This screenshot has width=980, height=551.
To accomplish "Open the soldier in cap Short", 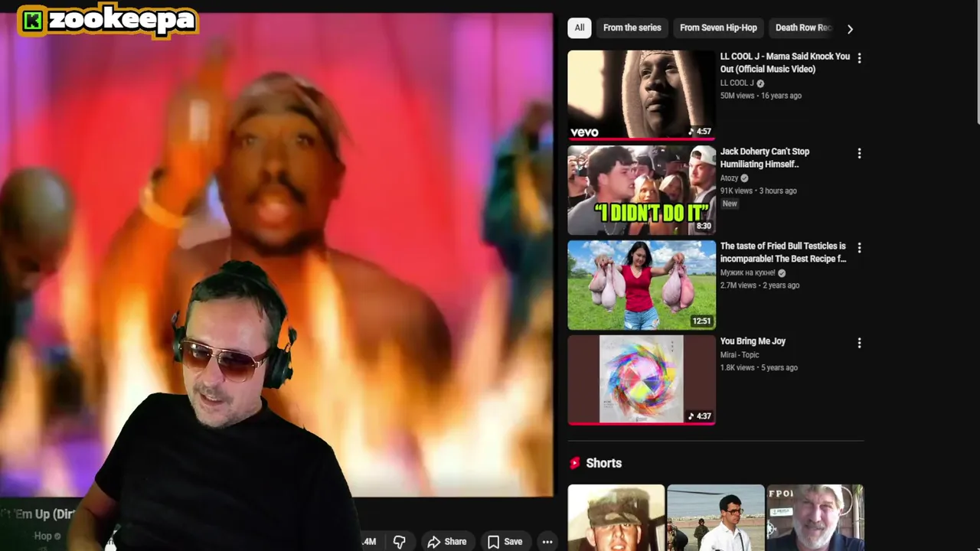I will [x=616, y=517].
